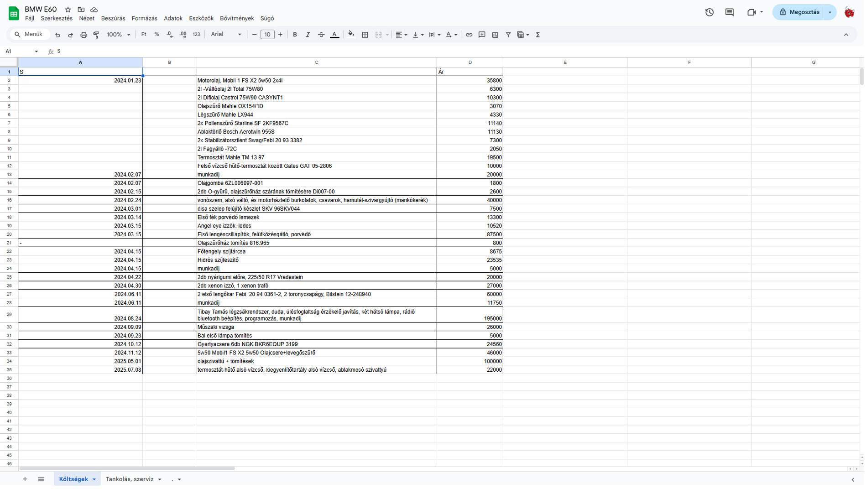Open the Arial font dropdown
Image resolution: width=866 pixels, height=504 pixels.
point(226,35)
